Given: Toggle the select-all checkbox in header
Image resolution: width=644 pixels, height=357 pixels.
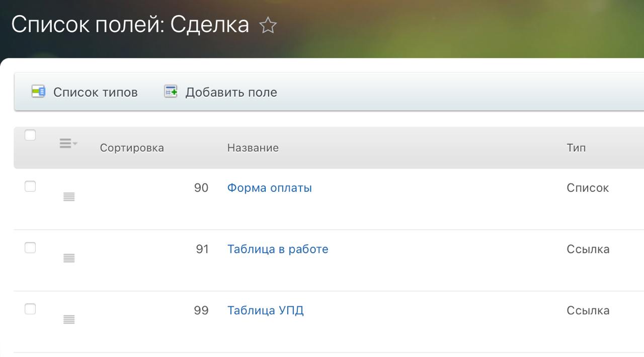Looking at the screenshot, I should pos(30,135).
